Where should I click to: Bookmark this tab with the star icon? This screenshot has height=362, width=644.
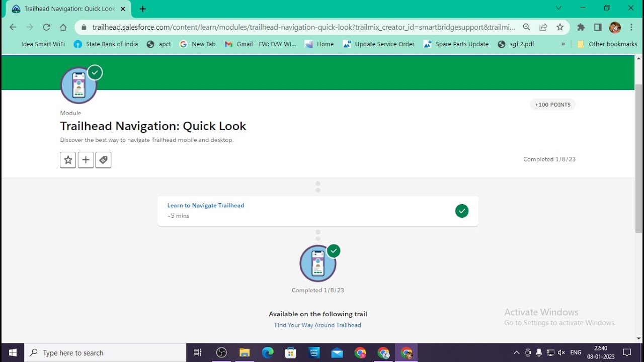pos(560,27)
